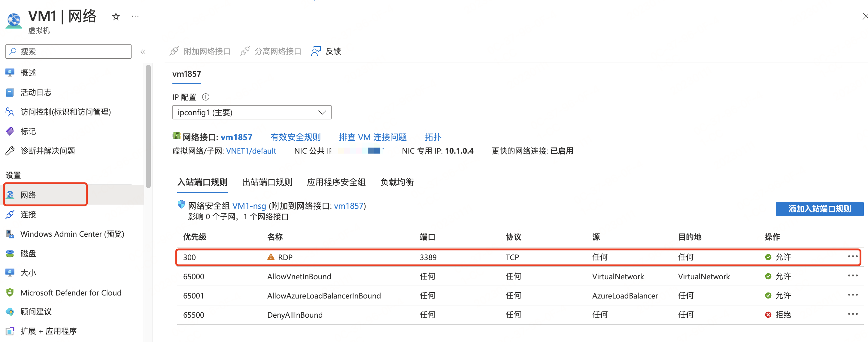
Task: Click port value 3389 in RDP row
Action: pos(428,257)
